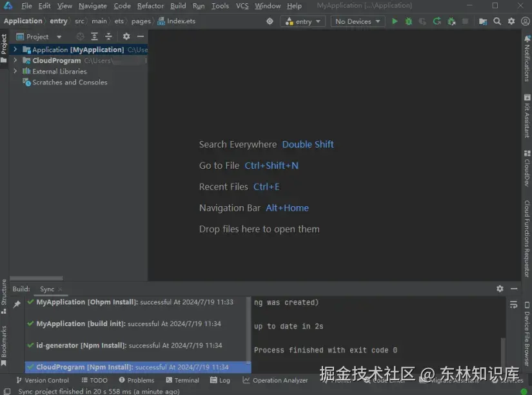Pin tab icon in Build panel
532x395 pixels.
(x=17, y=304)
